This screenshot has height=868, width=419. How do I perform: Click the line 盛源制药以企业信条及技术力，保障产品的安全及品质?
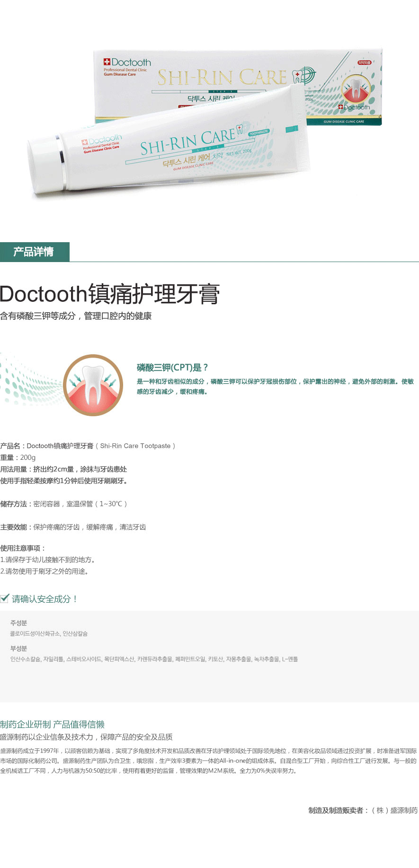[x=86, y=737]
